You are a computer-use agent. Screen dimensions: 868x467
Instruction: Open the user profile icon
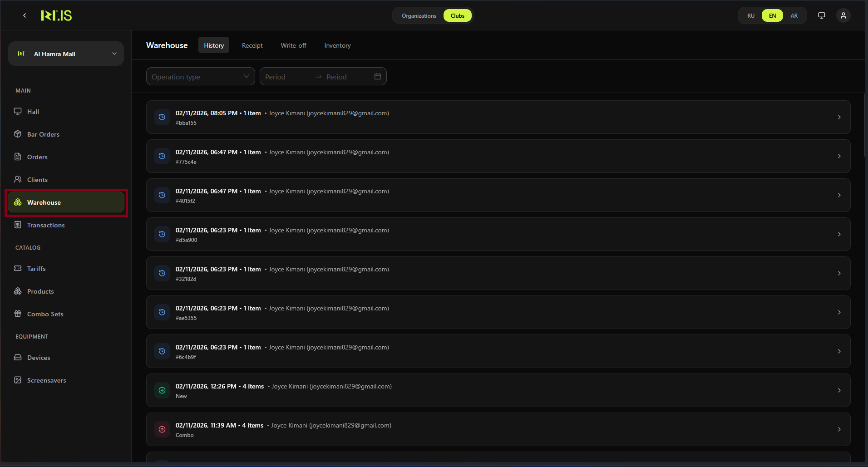click(843, 15)
